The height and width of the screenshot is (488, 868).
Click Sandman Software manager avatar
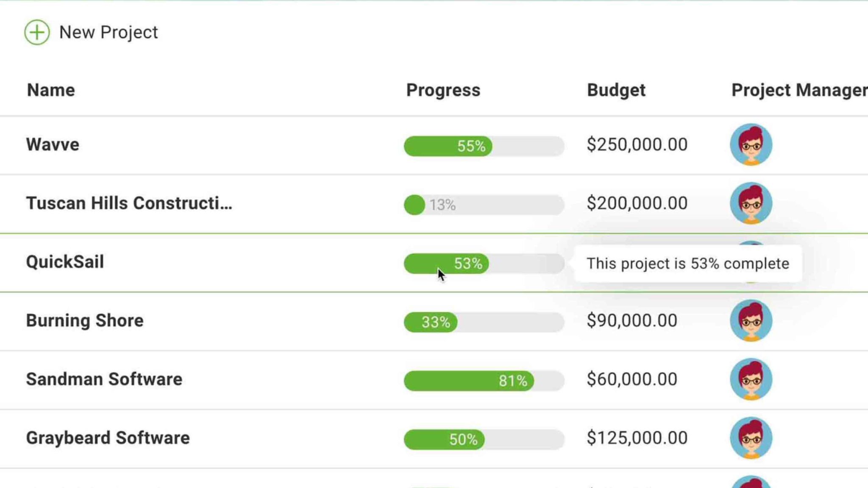point(751,379)
